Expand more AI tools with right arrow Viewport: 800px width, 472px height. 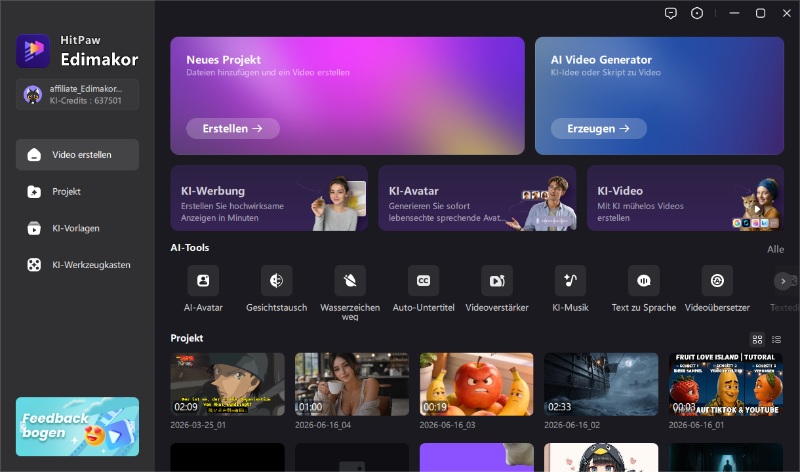[x=783, y=281]
